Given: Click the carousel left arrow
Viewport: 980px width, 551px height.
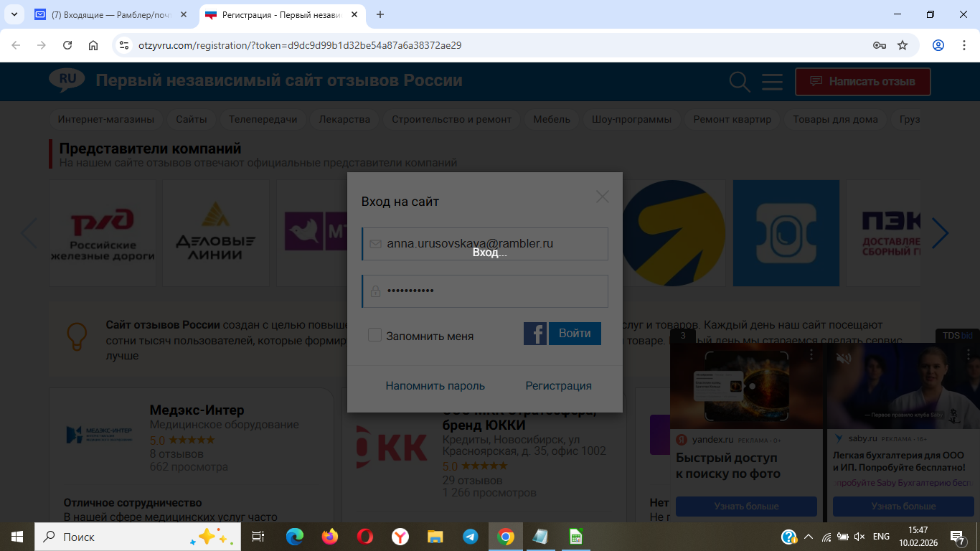Looking at the screenshot, I should coord(29,232).
